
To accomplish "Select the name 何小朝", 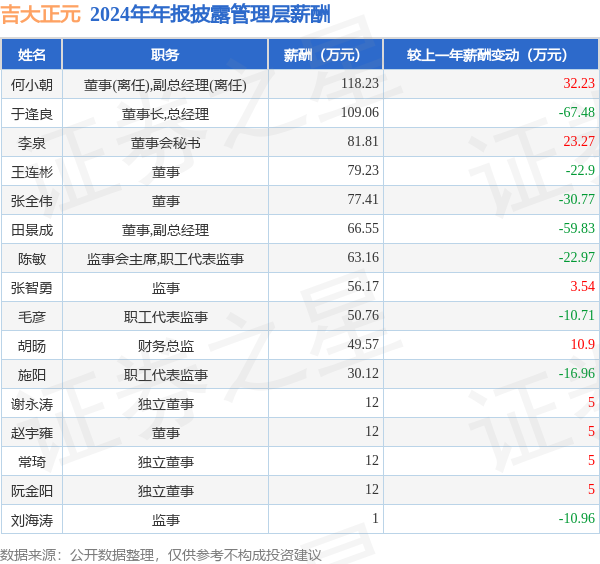I will 32,85.
